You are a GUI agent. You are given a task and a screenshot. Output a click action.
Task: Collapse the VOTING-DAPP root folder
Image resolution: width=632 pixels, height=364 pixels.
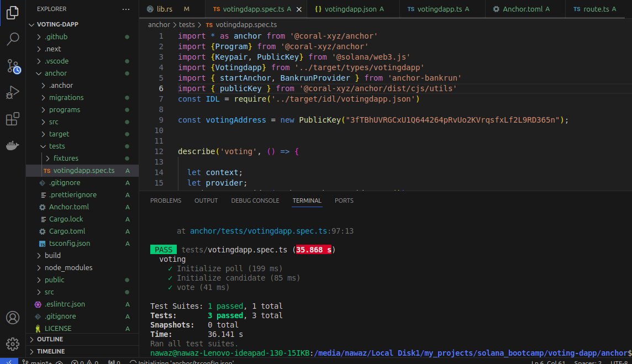coord(31,25)
